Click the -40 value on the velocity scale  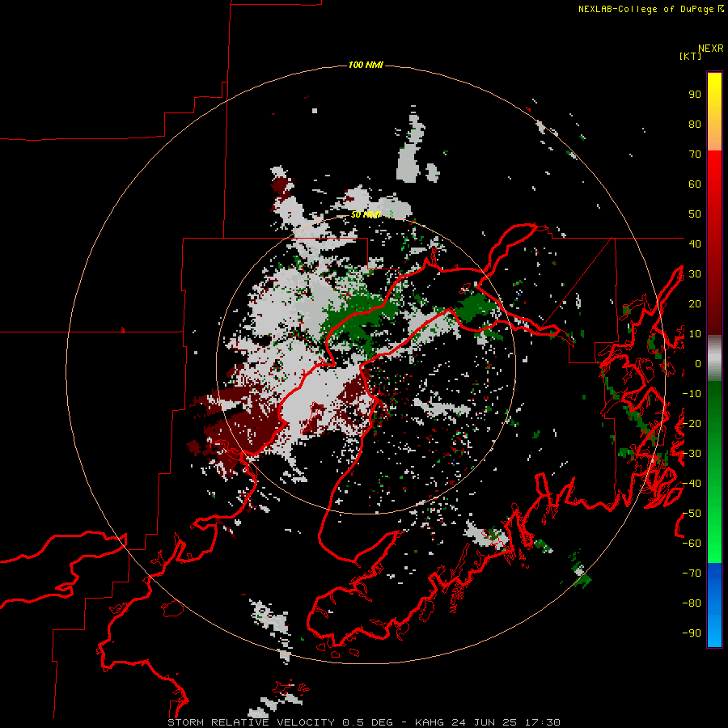click(692, 484)
